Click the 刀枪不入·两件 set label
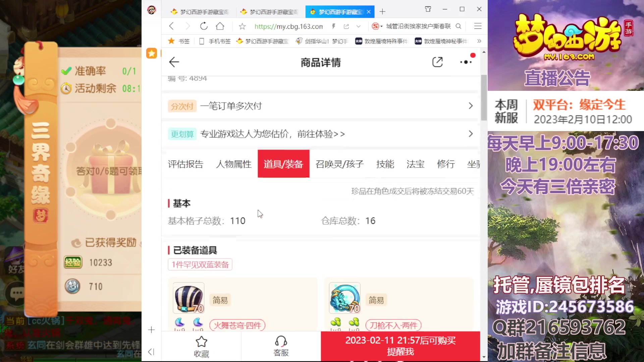Image resolution: width=644 pixels, height=362 pixels. click(393, 325)
